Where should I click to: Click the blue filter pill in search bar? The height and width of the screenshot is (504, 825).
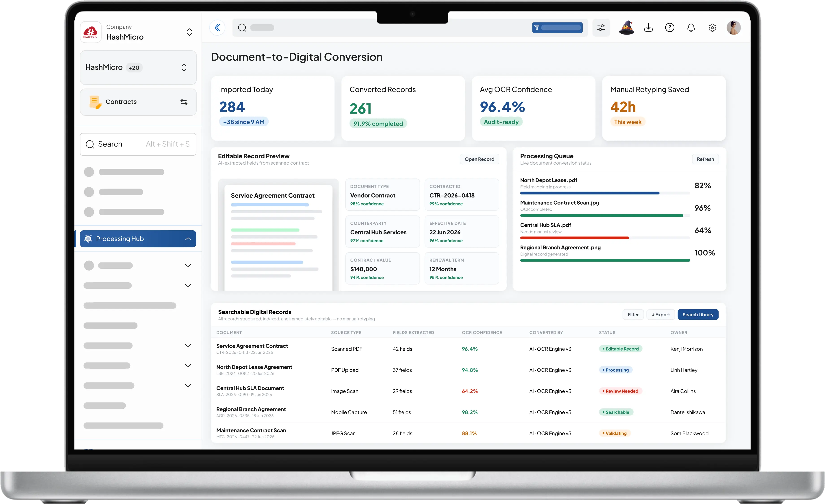tap(557, 28)
